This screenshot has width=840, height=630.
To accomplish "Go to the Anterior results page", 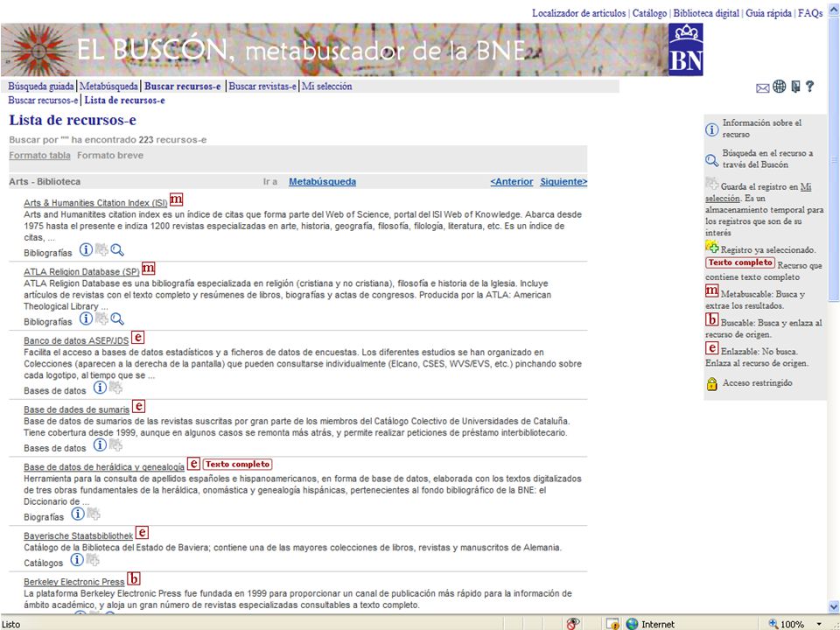I will coord(512,182).
